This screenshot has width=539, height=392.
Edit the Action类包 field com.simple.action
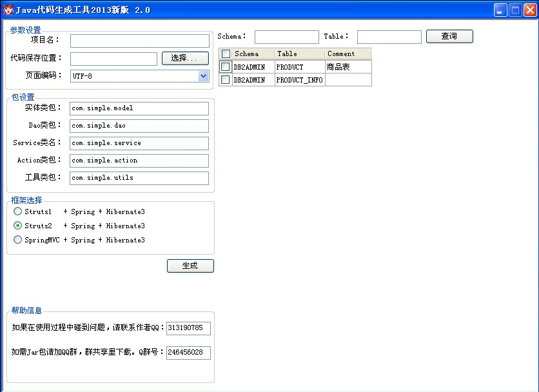[139, 161]
